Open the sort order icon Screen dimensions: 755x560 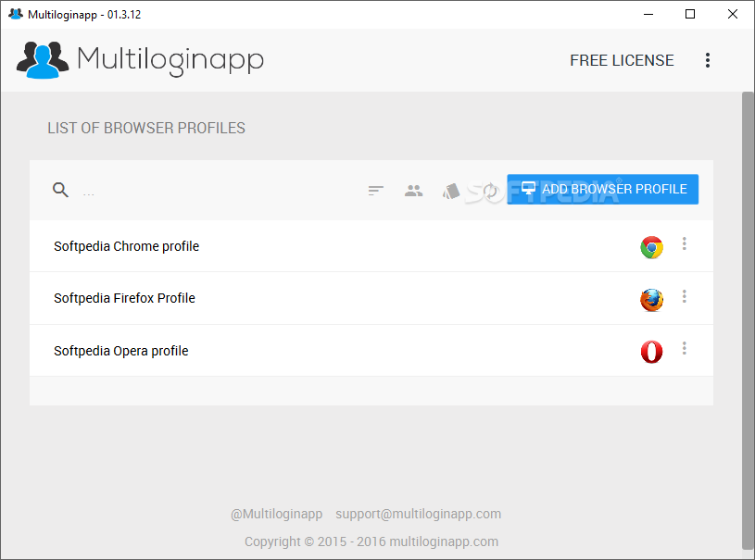[376, 191]
